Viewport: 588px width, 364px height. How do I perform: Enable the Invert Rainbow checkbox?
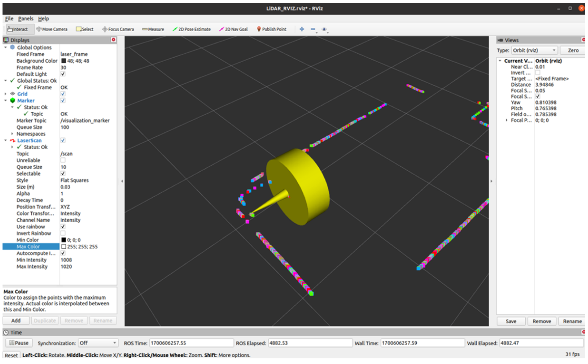pyautogui.click(x=63, y=233)
